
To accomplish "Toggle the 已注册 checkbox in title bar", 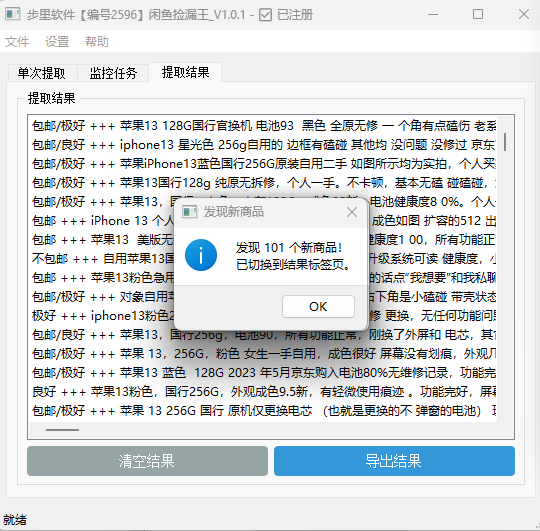I will (265, 15).
